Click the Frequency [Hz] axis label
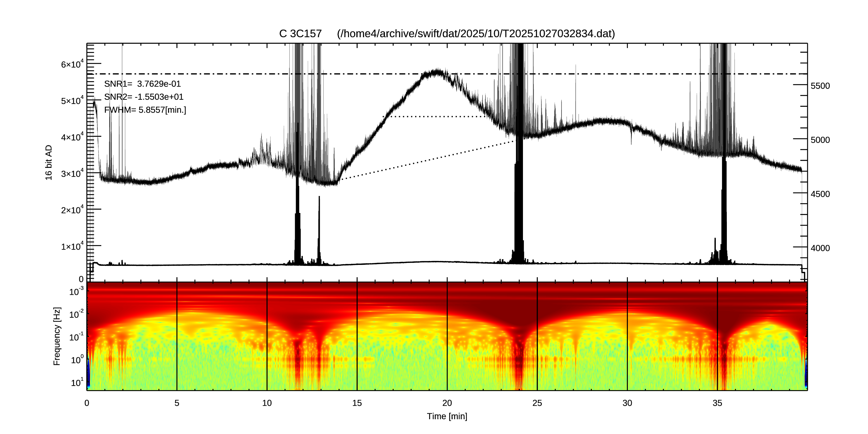Screen dimensions: 868x434 pyautogui.click(x=57, y=336)
